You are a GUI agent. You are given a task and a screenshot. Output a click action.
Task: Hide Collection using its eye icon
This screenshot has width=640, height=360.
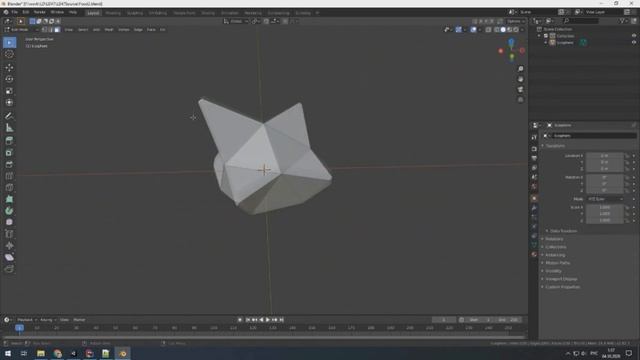pos(634,36)
